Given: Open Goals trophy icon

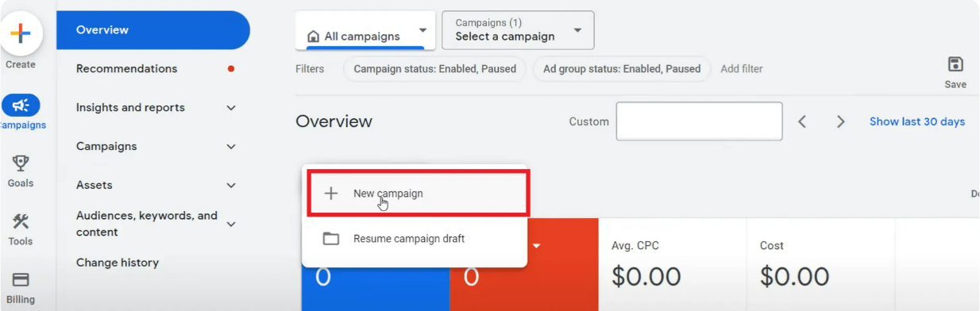Looking at the screenshot, I should (21, 163).
